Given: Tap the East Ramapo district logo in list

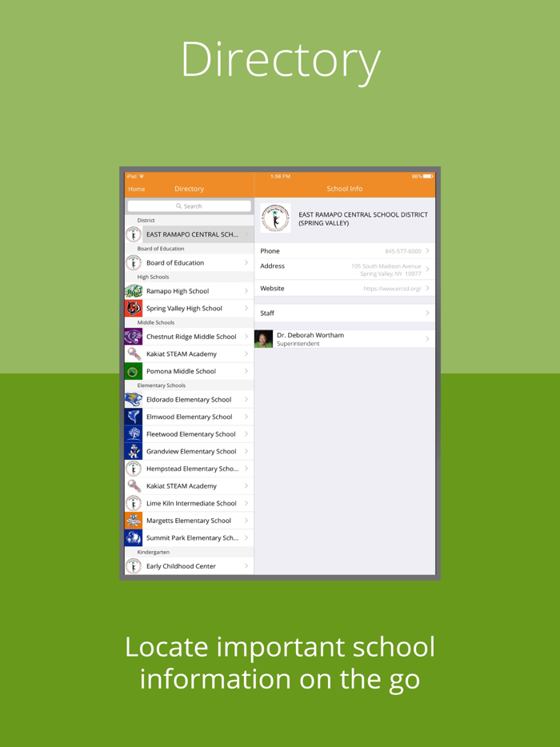Looking at the screenshot, I should (134, 234).
